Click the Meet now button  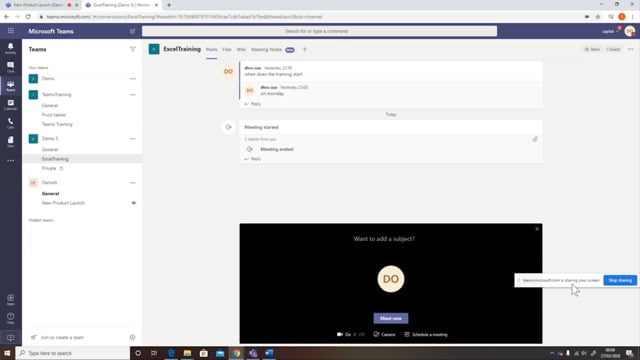pos(391,318)
